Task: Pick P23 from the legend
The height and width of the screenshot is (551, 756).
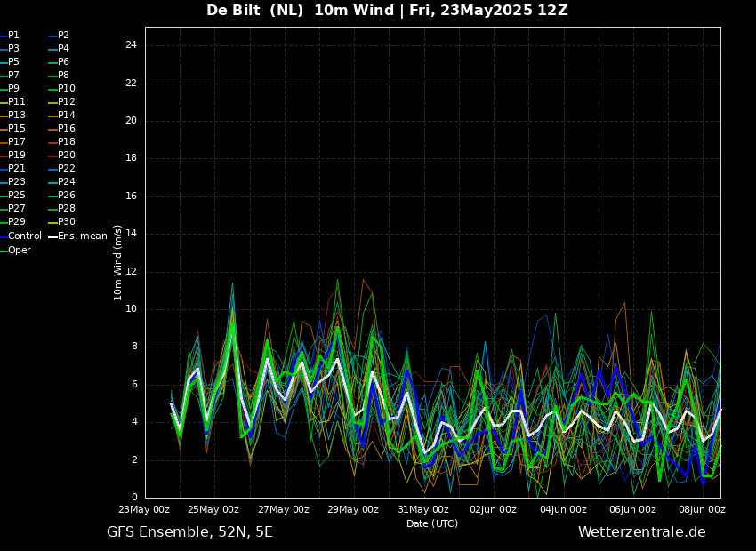Action: click(x=16, y=181)
